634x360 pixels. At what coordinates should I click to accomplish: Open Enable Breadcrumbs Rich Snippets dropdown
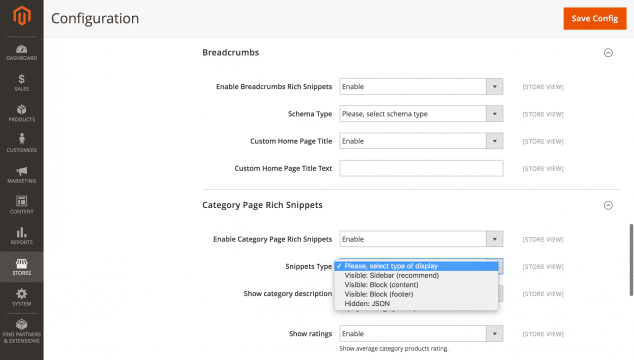point(421,87)
